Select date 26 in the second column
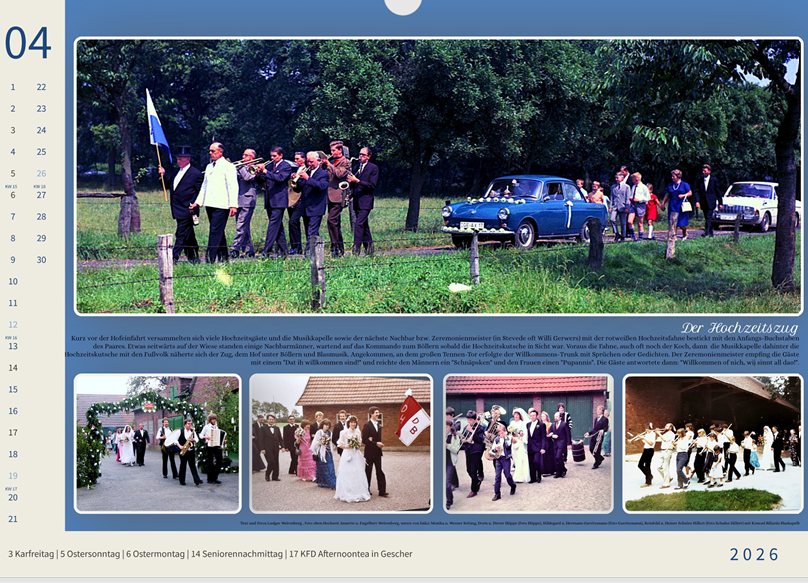The height and width of the screenshot is (583, 808). tap(41, 173)
